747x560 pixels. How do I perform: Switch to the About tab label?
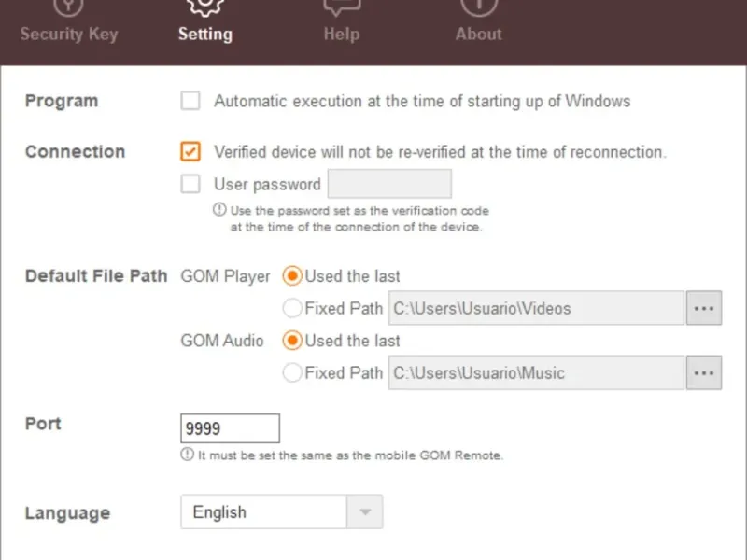tap(478, 35)
